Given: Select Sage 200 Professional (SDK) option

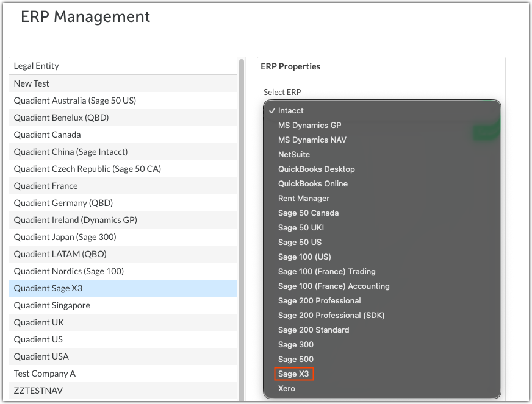Looking at the screenshot, I should click(x=382, y=315).
